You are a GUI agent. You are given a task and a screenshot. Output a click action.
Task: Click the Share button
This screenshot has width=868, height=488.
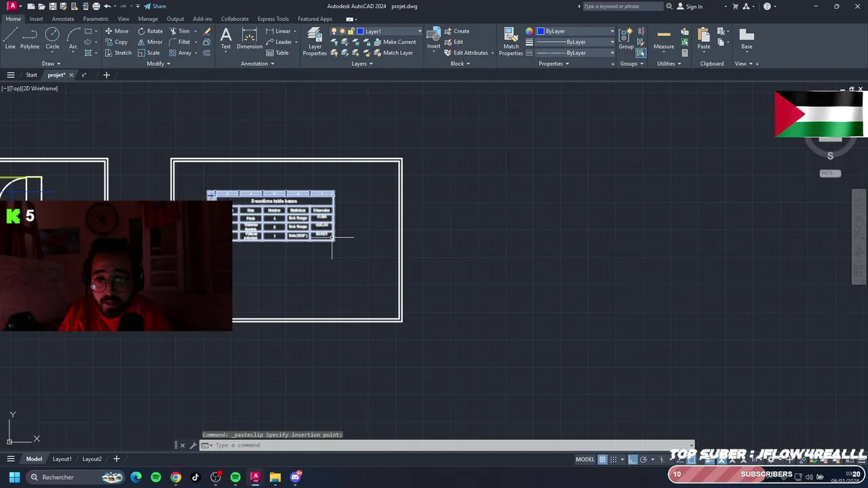point(155,6)
